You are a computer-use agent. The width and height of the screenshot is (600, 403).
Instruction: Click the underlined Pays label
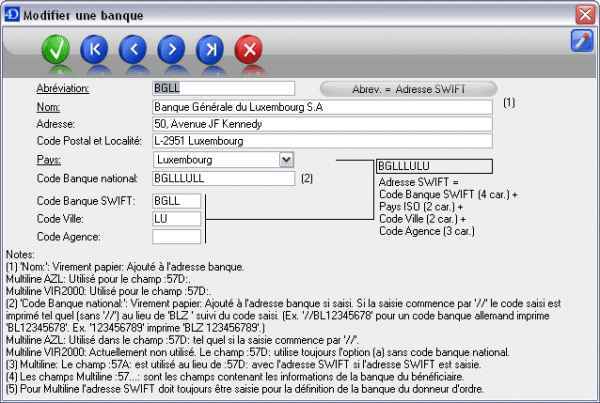pos(49,160)
